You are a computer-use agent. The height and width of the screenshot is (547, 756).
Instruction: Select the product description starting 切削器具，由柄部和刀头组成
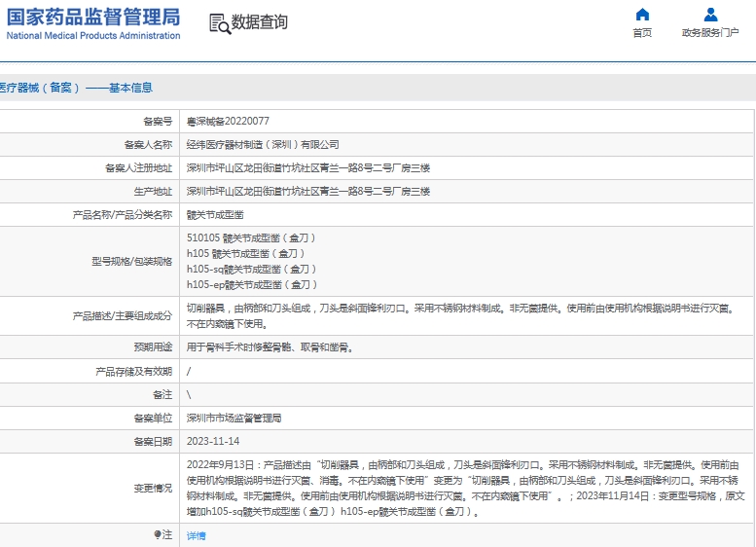click(x=460, y=316)
